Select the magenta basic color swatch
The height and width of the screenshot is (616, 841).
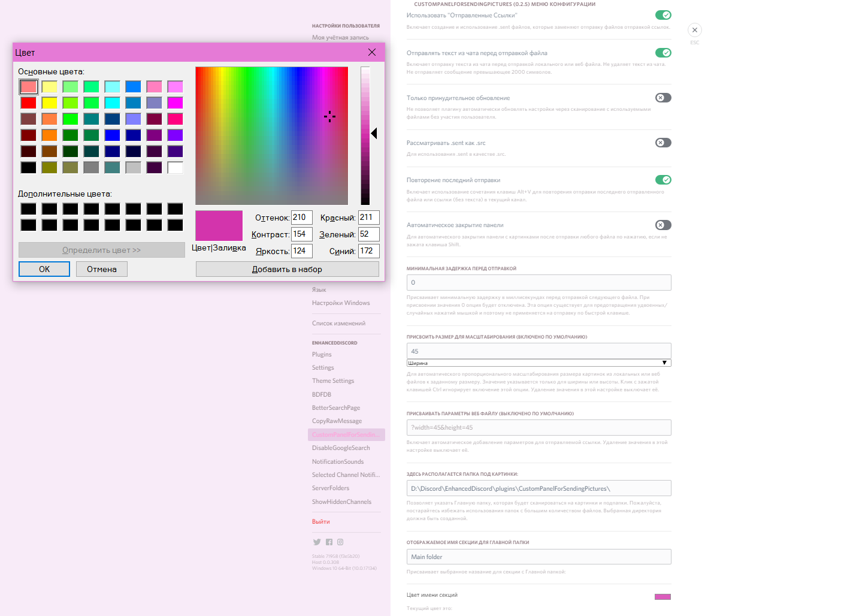coord(176,103)
